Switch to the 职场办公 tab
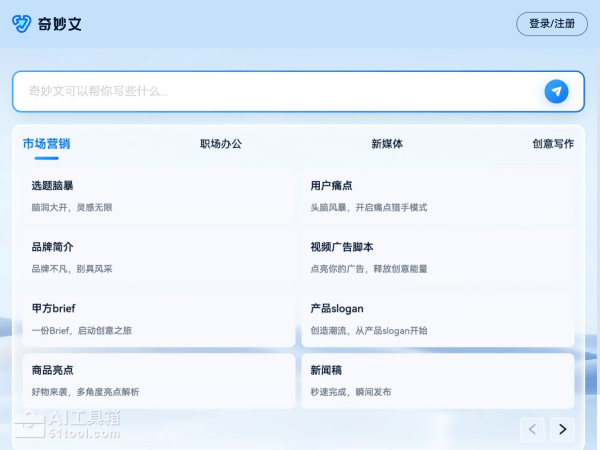The image size is (600, 450). tap(221, 144)
